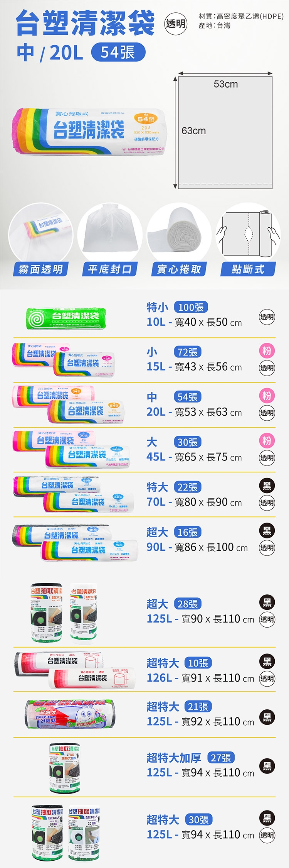Click the 霧面透明 feature label
This screenshot has width=289, height=868.
(41, 269)
